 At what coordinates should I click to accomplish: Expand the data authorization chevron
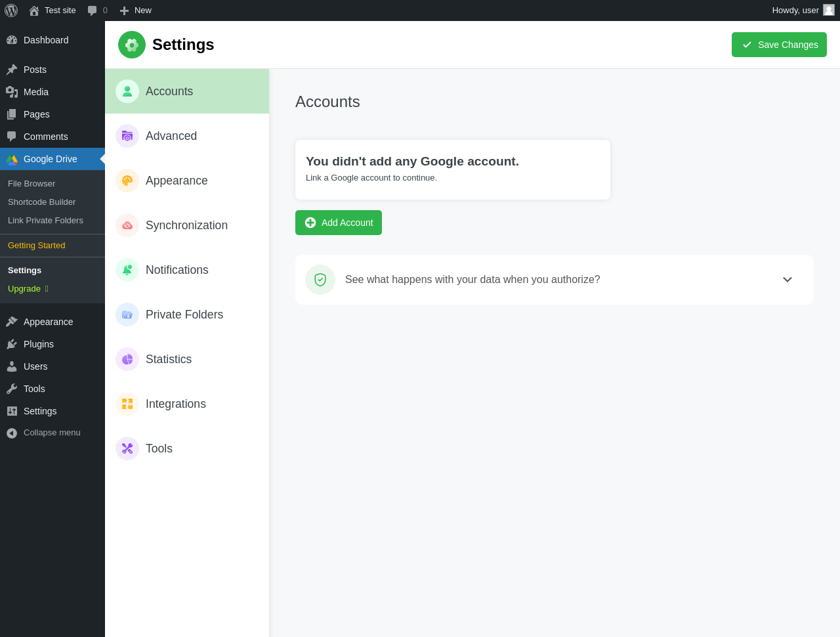(x=787, y=280)
